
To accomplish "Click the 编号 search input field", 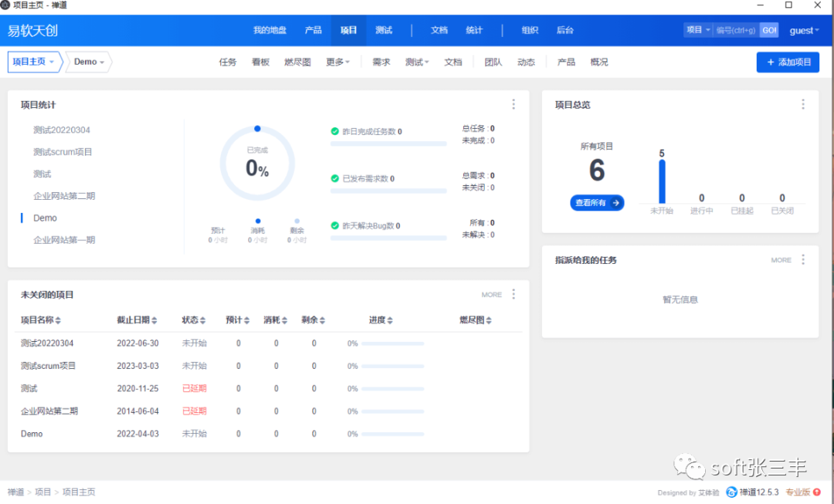I will [736, 30].
